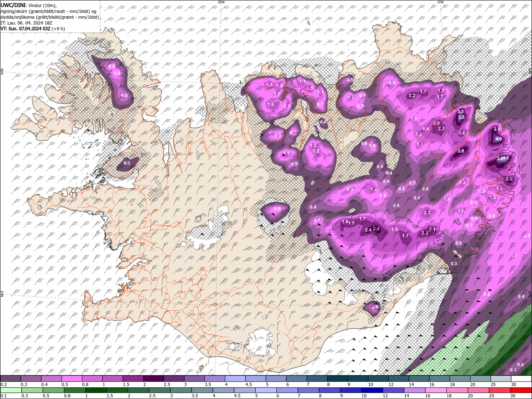Select the bright red 30 swatch in bottom legend
This screenshot has height=399, width=532.
pos(521,390)
